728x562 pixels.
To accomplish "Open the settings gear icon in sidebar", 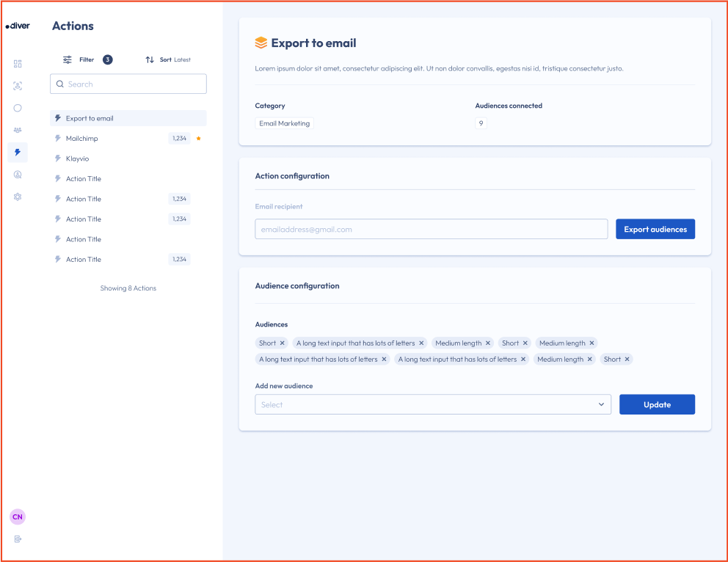I will click(x=18, y=197).
